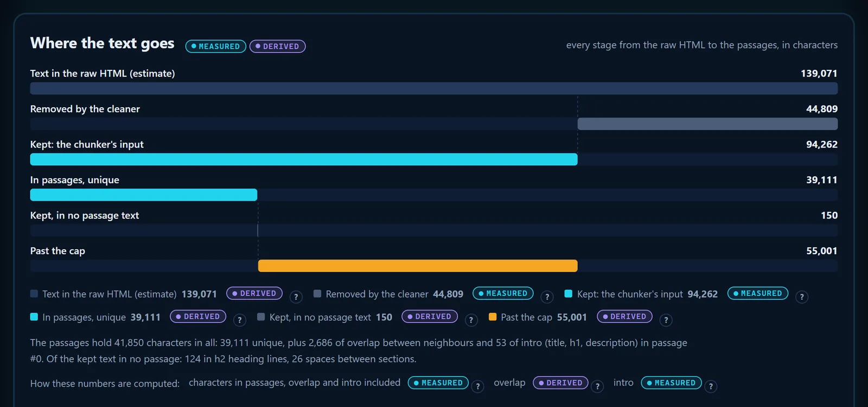
Task: Click the MEASURED badge next to the title
Action: tap(216, 47)
